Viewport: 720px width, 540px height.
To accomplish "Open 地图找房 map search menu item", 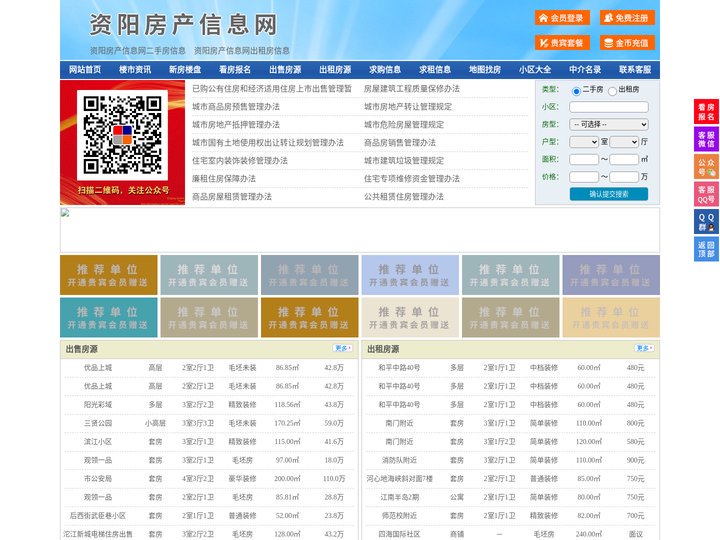I will [485, 70].
